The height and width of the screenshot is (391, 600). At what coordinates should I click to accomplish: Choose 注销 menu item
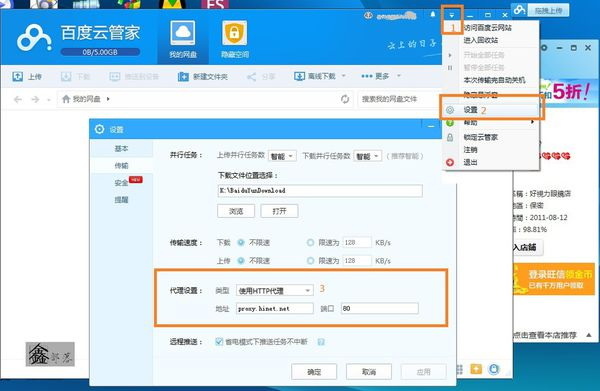pyautogui.click(x=492, y=150)
